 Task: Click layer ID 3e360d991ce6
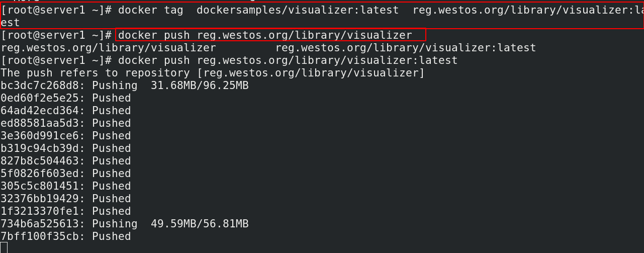40,136
